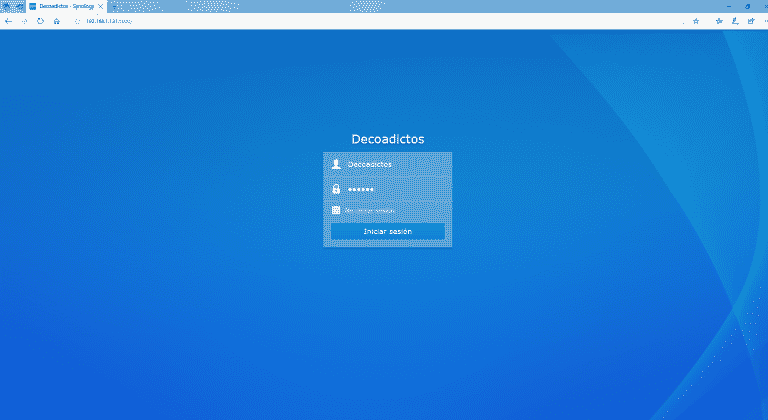This screenshot has width=768, height=420.
Task: Click the padlock icon beside password
Action: pos(336,188)
